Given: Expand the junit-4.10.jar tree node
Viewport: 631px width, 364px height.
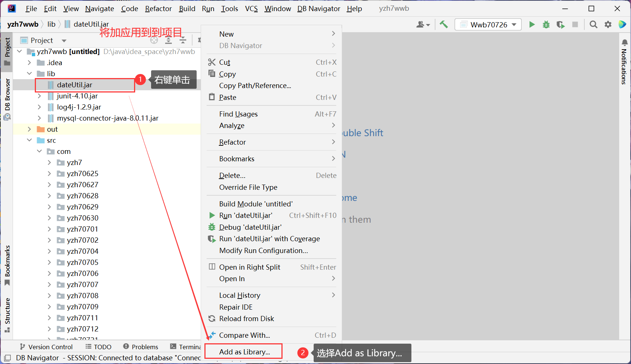Looking at the screenshot, I should (39, 96).
